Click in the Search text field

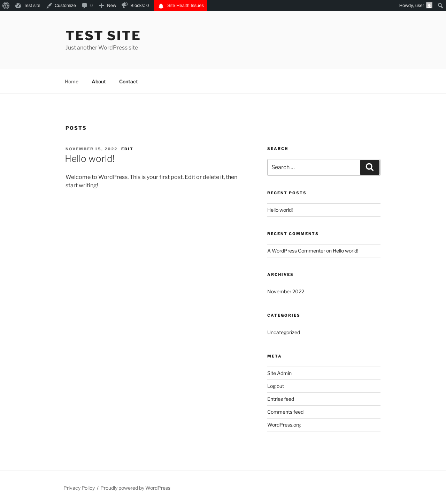[313, 167]
